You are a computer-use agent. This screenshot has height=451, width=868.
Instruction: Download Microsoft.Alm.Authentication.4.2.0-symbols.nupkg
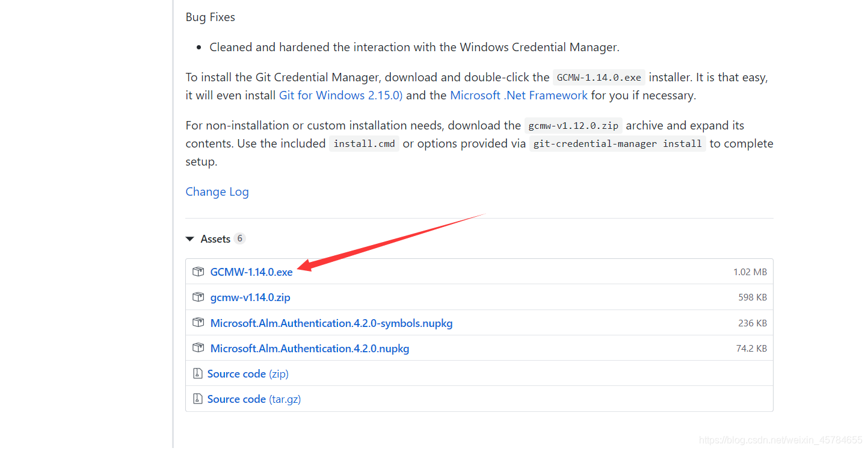[331, 323]
